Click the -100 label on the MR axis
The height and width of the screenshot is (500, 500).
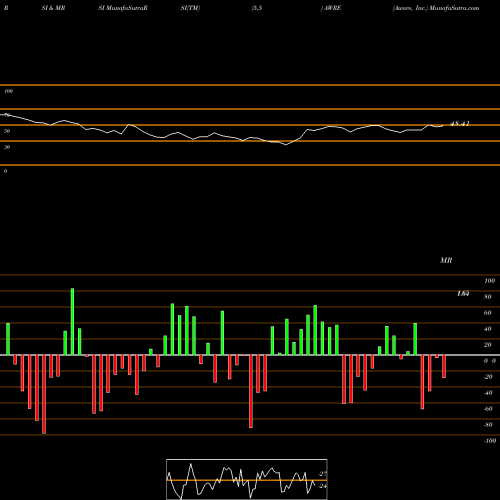pyautogui.click(x=490, y=441)
